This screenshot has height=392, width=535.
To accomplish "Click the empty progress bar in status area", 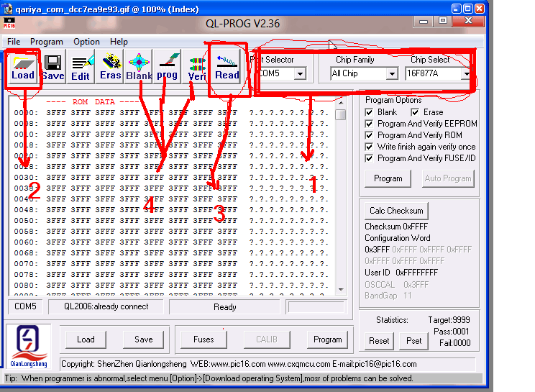I will pyautogui.click(x=316, y=307).
